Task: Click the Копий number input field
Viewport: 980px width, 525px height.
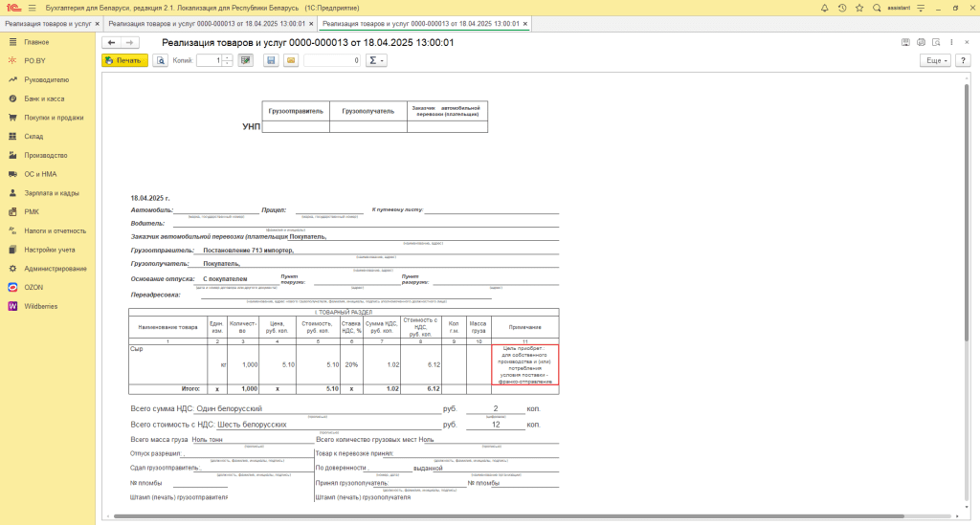Action: (x=210, y=60)
